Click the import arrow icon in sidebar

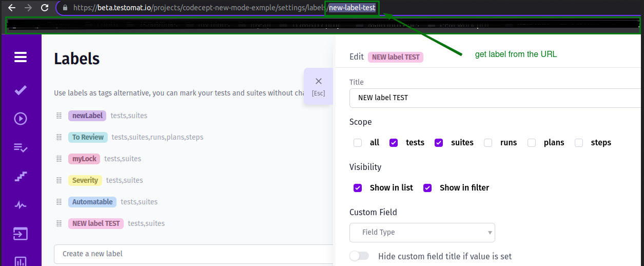pos(21,234)
